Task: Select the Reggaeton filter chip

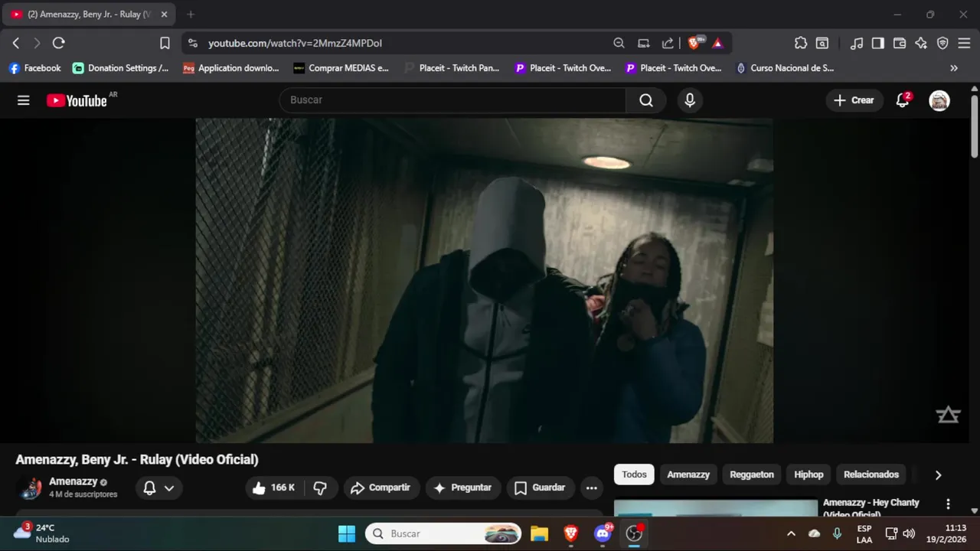Action: (752, 474)
